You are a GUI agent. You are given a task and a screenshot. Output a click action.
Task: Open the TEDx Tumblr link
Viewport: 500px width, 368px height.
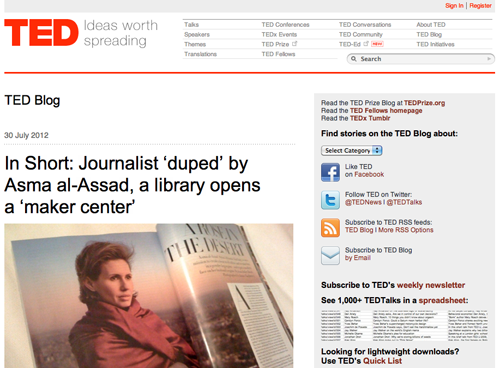tap(370, 118)
